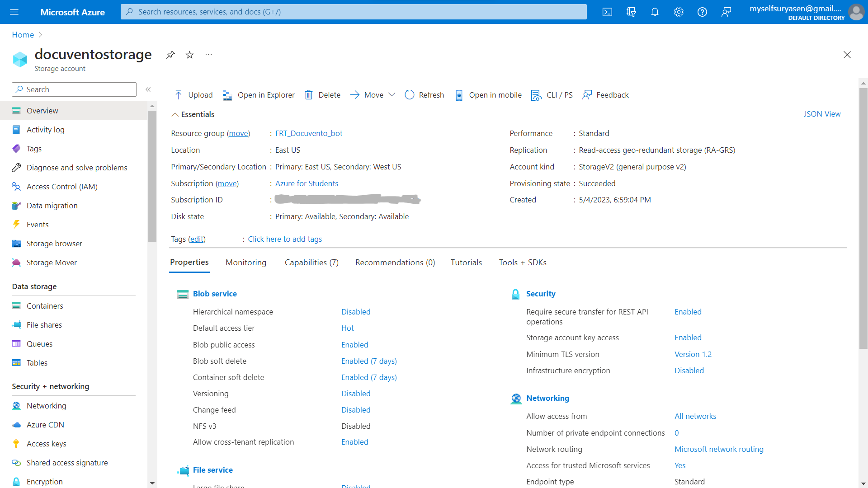Open the Cloud Shell terminal

[607, 12]
